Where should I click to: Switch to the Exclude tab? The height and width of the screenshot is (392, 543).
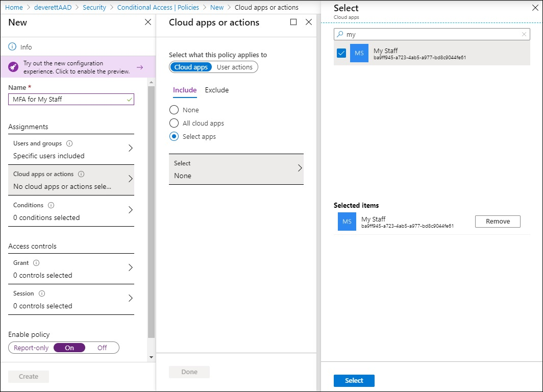point(216,90)
